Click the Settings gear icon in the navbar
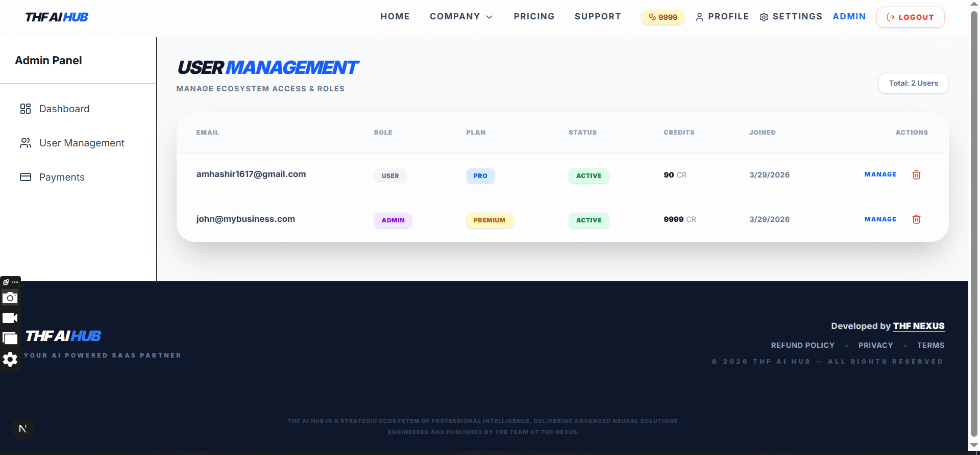The width and height of the screenshot is (980, 455). [764, 17]
